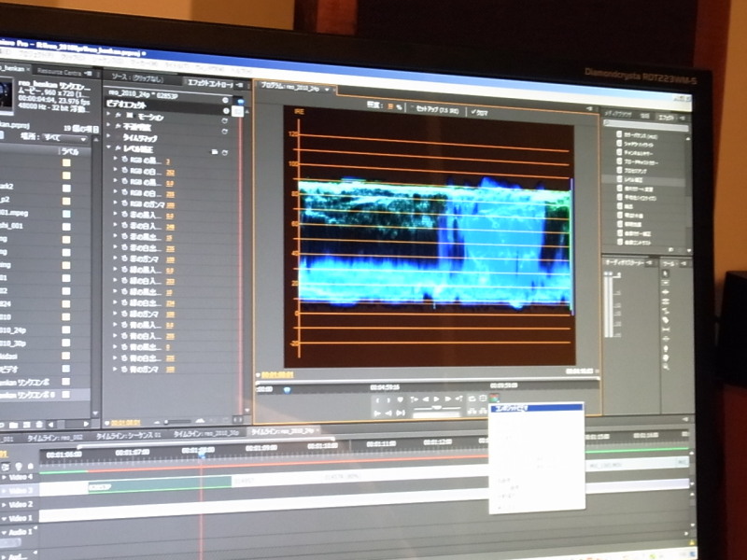Toggle the fx switch for モーション
Screen dimensions: 747x560
[119, 115]
